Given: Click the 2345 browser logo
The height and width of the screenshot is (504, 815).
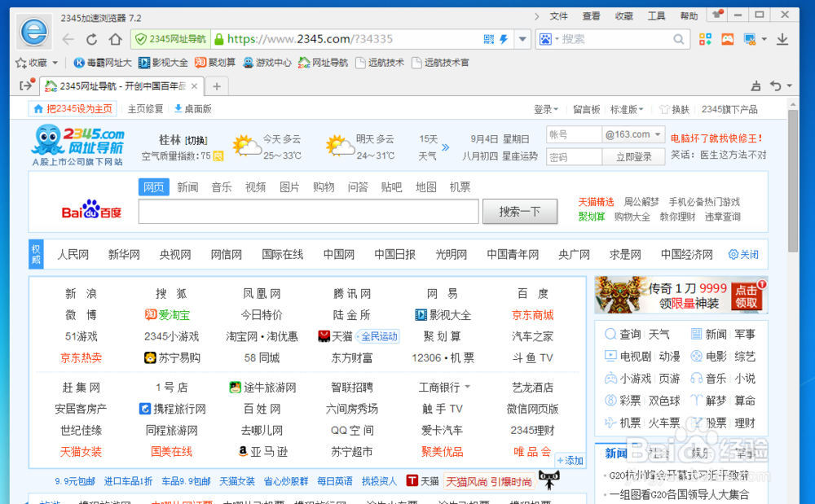Looking at the screenshot, I should pyautogui.click(x=34, y=32).
